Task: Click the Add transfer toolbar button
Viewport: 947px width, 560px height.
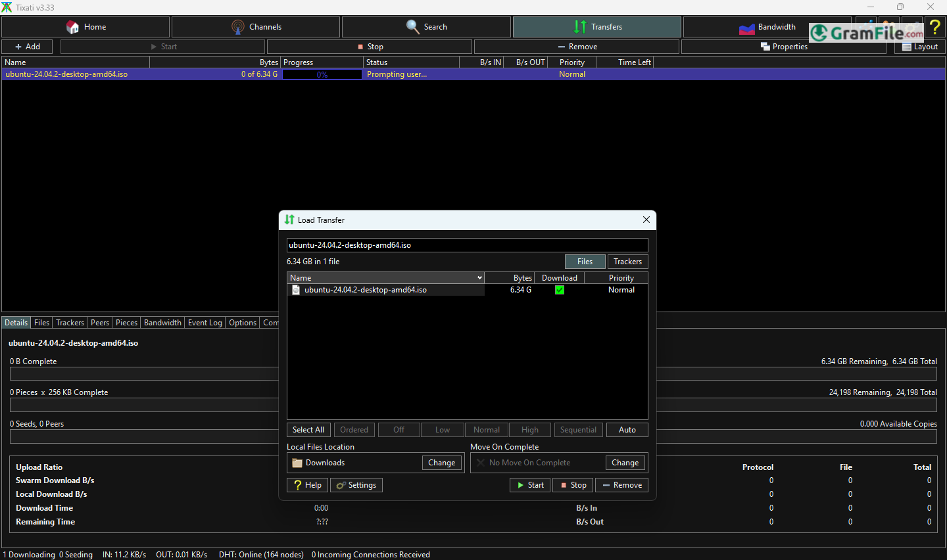Action: [28, 47]
